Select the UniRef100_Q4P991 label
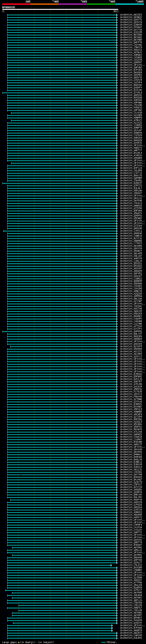 (131, 331)
